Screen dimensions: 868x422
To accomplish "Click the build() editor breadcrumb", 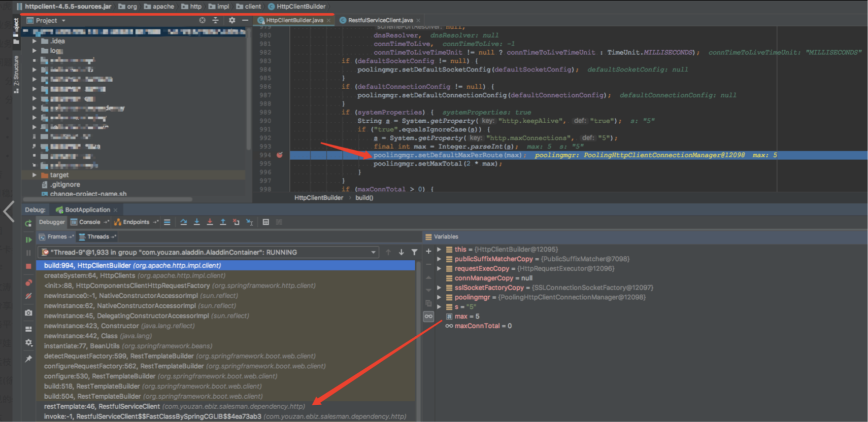I will pos(364,198).
